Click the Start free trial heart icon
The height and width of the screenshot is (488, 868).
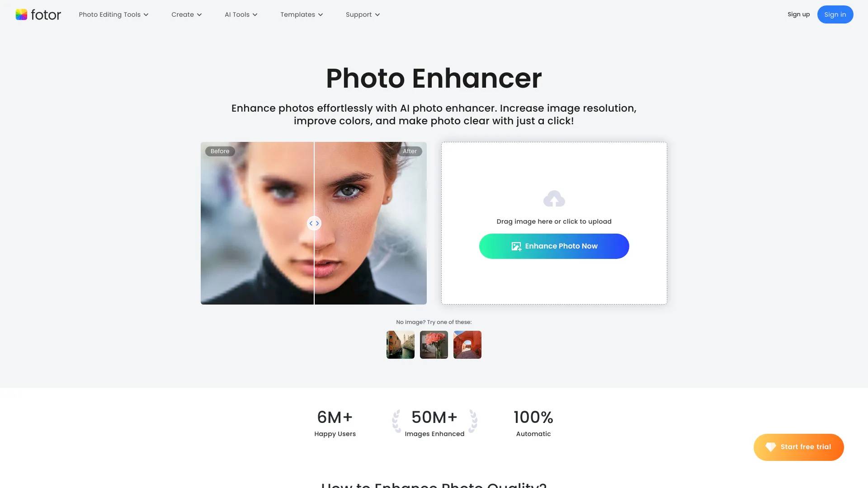[x=770, y=447]
